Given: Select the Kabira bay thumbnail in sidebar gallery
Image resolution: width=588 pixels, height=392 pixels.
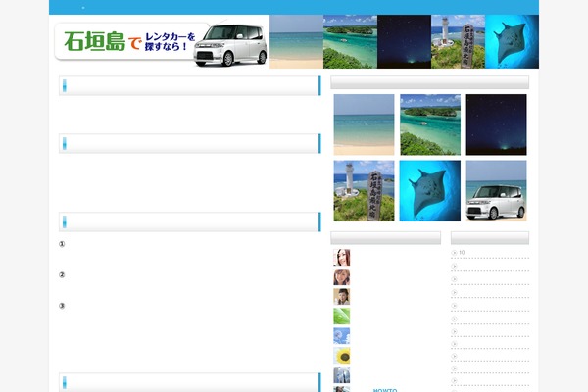Looking at the screenshot, I should coord(430,124).
